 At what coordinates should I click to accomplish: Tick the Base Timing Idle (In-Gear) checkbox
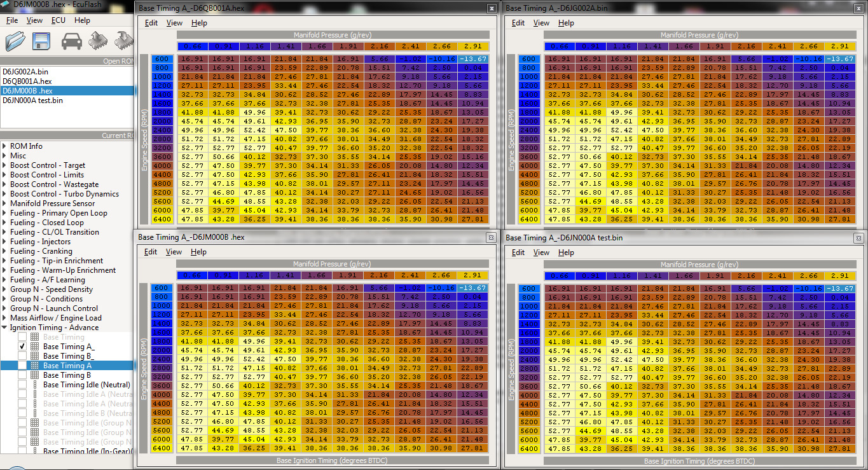[22, 452]
